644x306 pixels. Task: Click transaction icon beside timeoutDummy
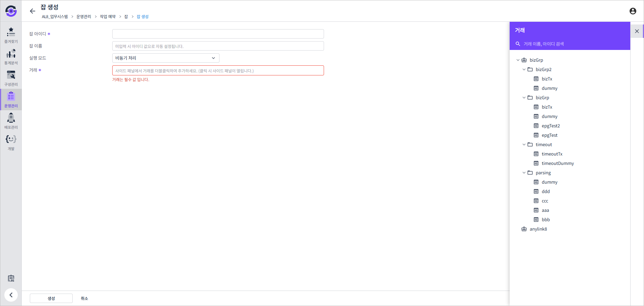click(536, 163)
